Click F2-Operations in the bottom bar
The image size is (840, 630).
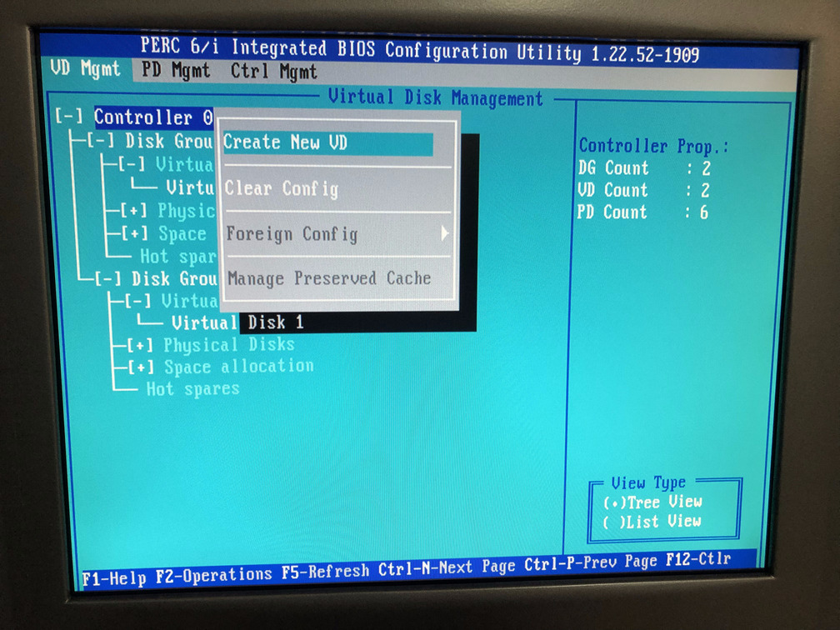pos(213,575)
